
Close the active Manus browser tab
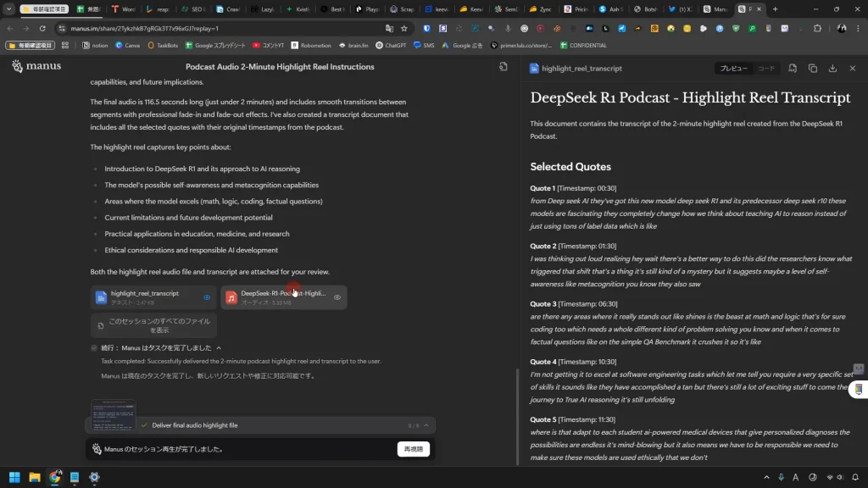point(759,8)
